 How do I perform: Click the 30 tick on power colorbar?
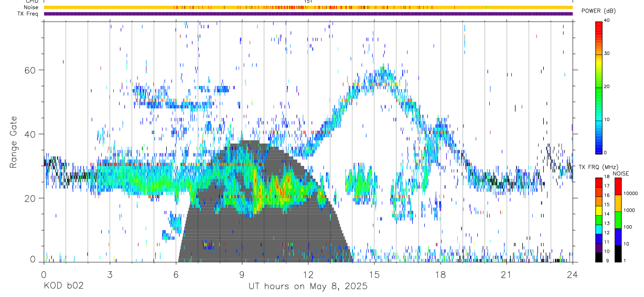pos(606,53)
